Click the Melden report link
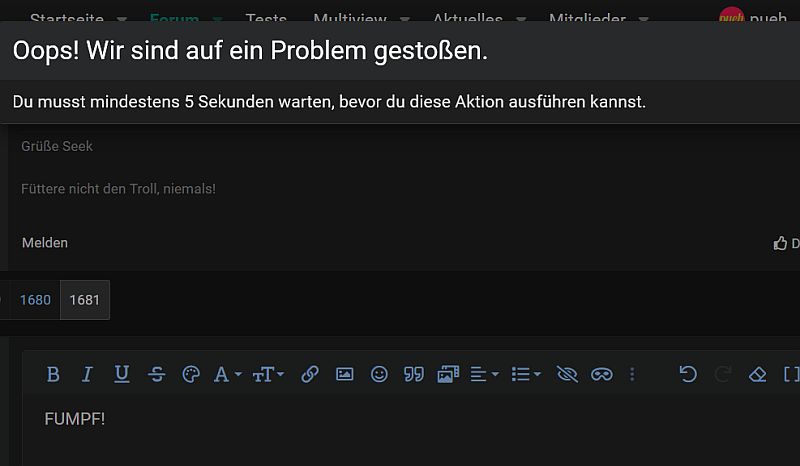800x466 pixels. 45,243
